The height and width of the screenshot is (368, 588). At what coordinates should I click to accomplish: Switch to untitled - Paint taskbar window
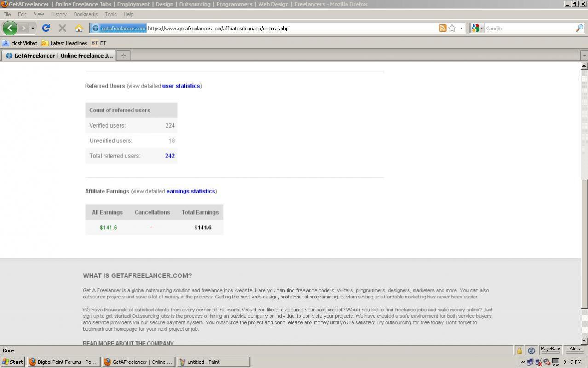[x=213, y=362]
